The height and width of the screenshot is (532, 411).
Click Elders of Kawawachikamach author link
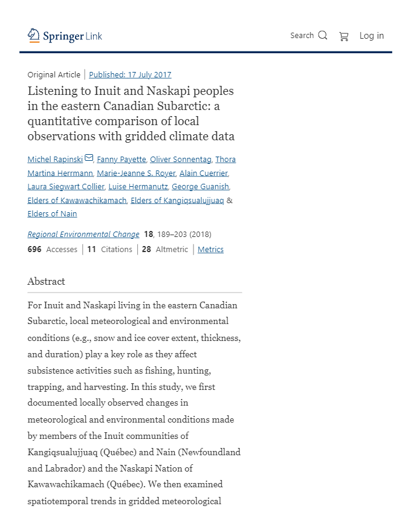pyautogui.click(x=77, y=201)
